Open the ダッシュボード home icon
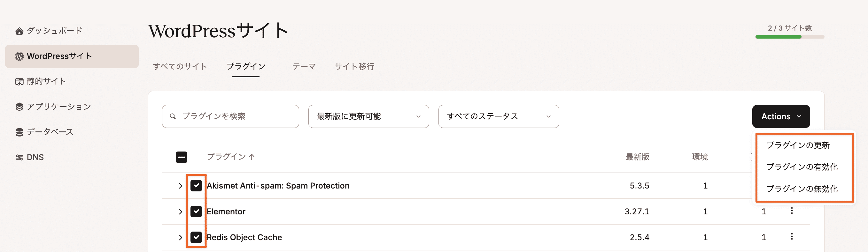868x252 pixels. (x=19, y=31)
